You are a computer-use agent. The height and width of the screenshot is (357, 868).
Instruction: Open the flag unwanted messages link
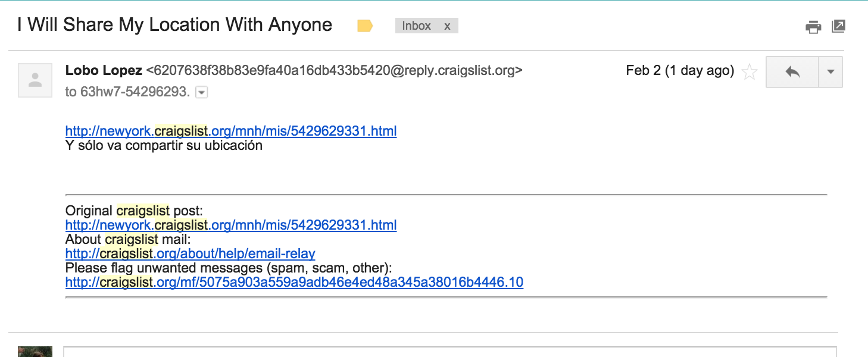(x=294, y=282)
